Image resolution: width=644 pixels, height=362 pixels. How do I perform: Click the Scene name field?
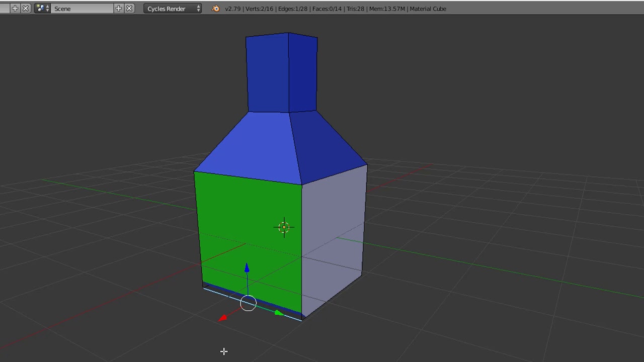pyautogui.click(x=82, y=9)
